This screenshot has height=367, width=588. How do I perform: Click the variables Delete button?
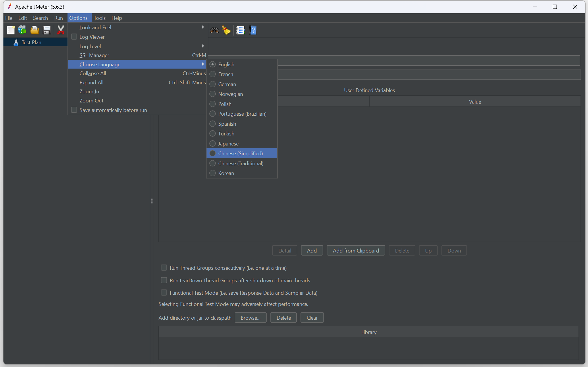pyautogui.click(x=402, y=251)
